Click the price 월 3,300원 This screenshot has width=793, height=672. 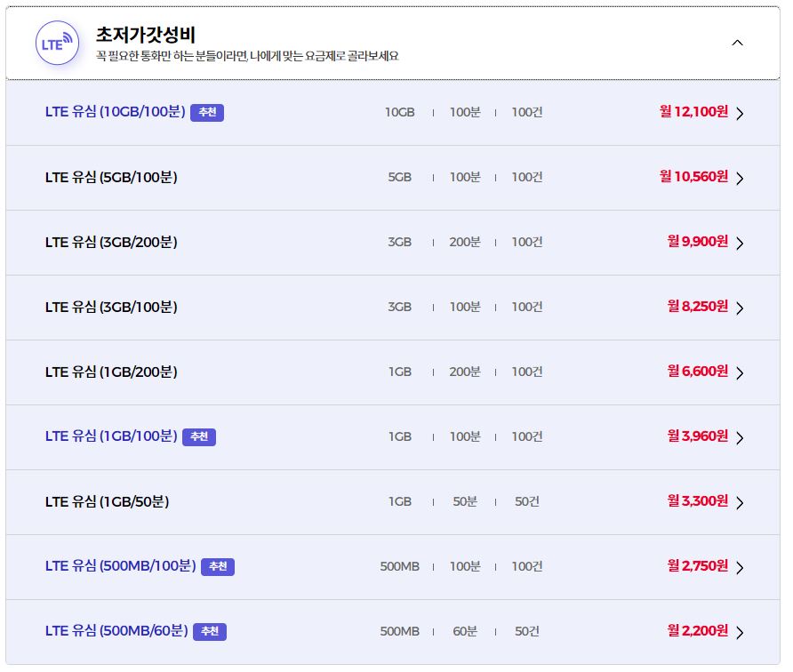click(698, 500)
